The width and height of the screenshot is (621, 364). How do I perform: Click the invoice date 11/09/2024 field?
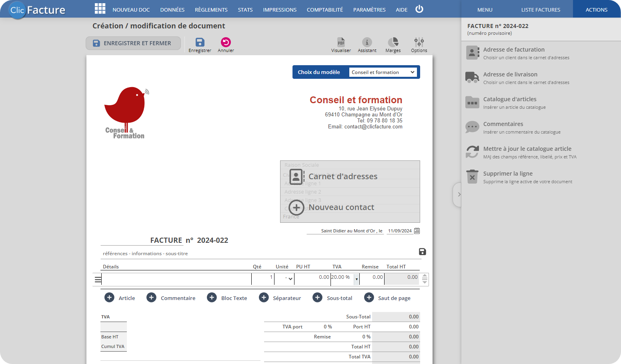tap(400, 231)
